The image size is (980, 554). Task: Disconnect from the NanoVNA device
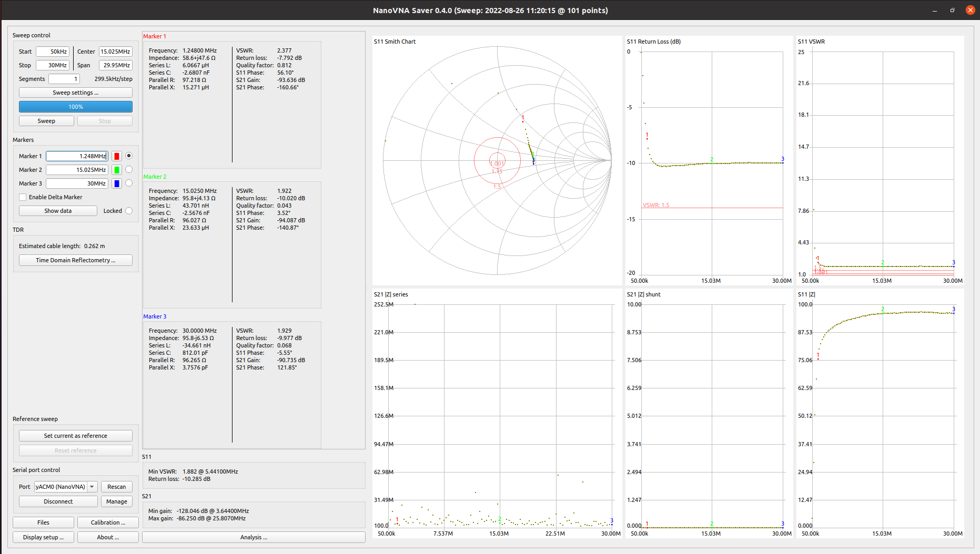click(58, 501)
